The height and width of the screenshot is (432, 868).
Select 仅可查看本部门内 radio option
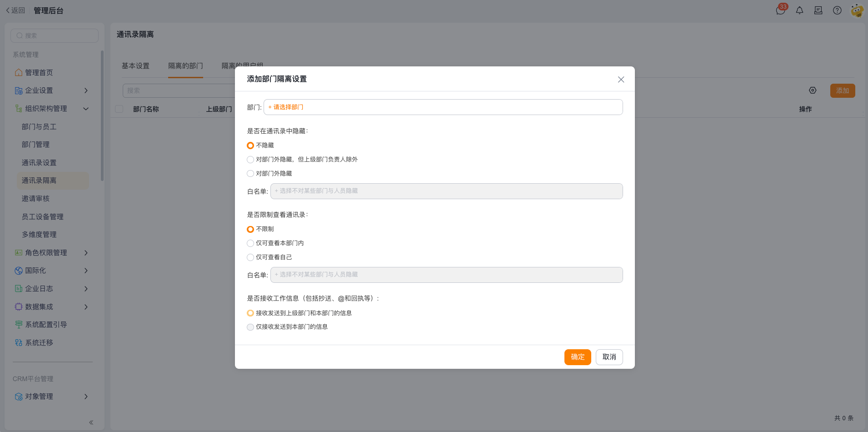250,243
